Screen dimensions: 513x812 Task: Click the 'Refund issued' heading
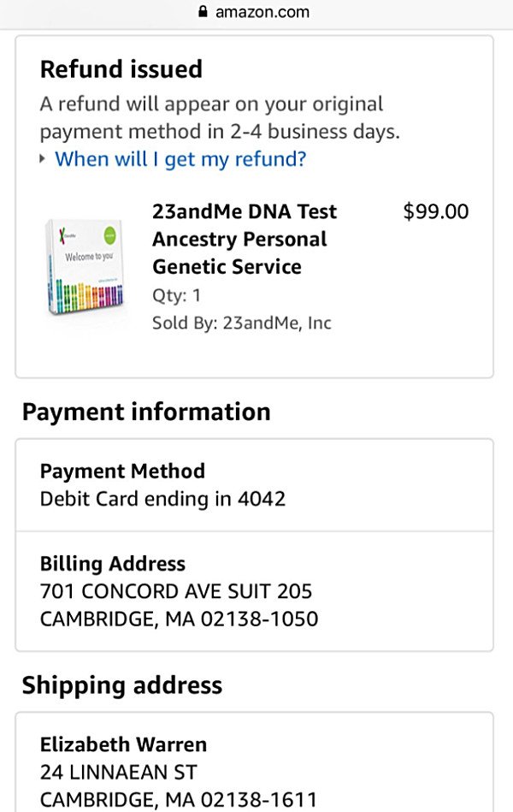121,69
